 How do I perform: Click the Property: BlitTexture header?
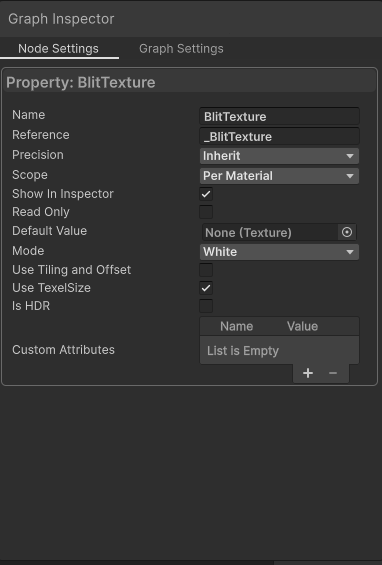[190, 83]
